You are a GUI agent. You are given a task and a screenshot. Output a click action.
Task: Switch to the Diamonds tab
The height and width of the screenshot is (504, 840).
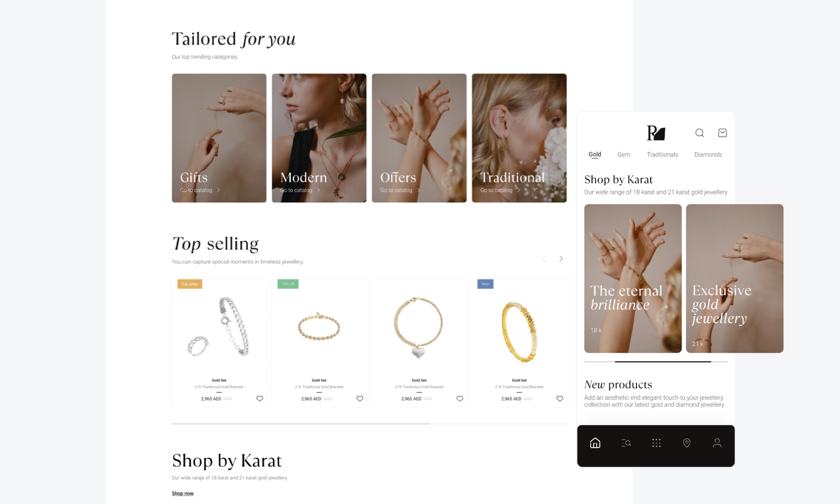(x=708, y=155)
